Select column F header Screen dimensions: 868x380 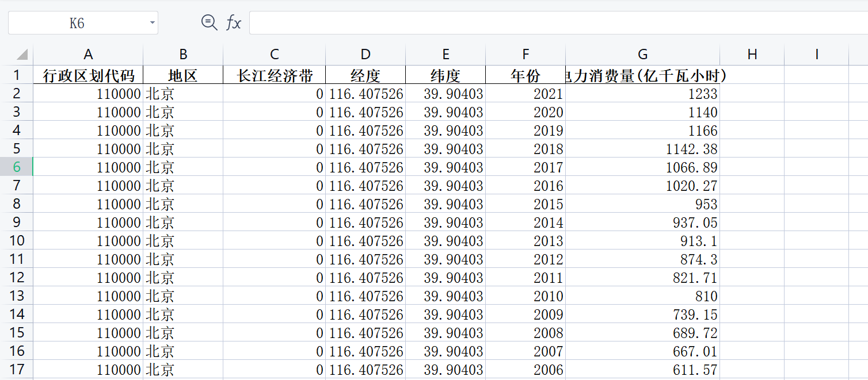tap(526, 55)
